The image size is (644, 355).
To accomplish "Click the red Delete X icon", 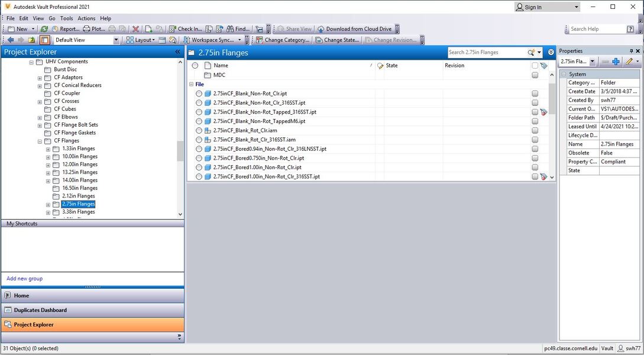I will point(135,29).
